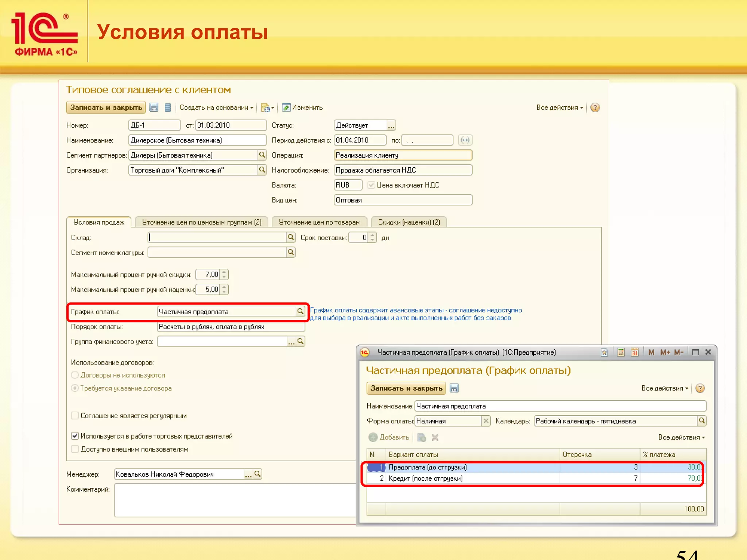This screenshot has height=560, width=747.
Task: Click the Наименование field in agreement form
Action: tap(197, 140)
